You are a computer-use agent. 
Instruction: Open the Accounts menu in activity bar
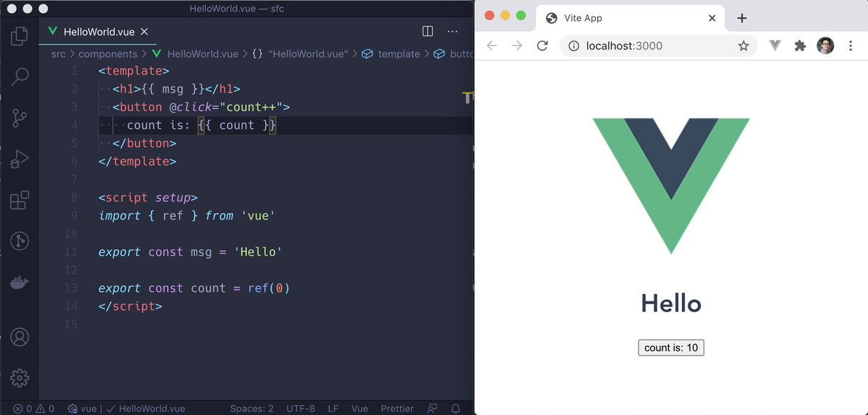pos(20,337)
